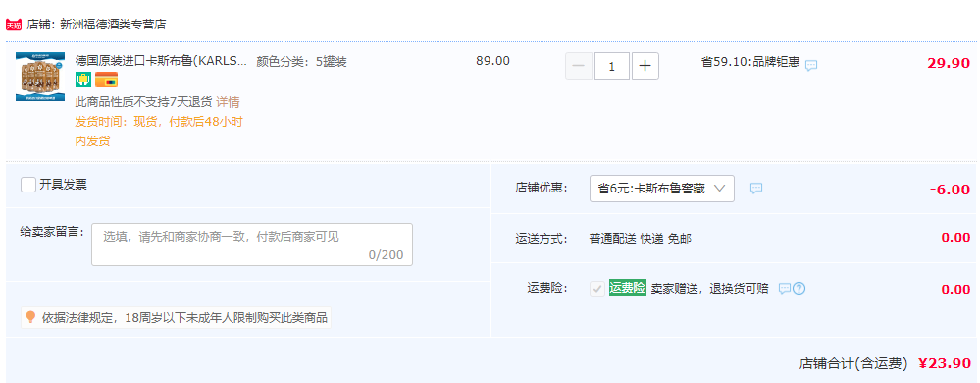Click speech bubble icon after 退换货可赔

(x=785, y=289)
